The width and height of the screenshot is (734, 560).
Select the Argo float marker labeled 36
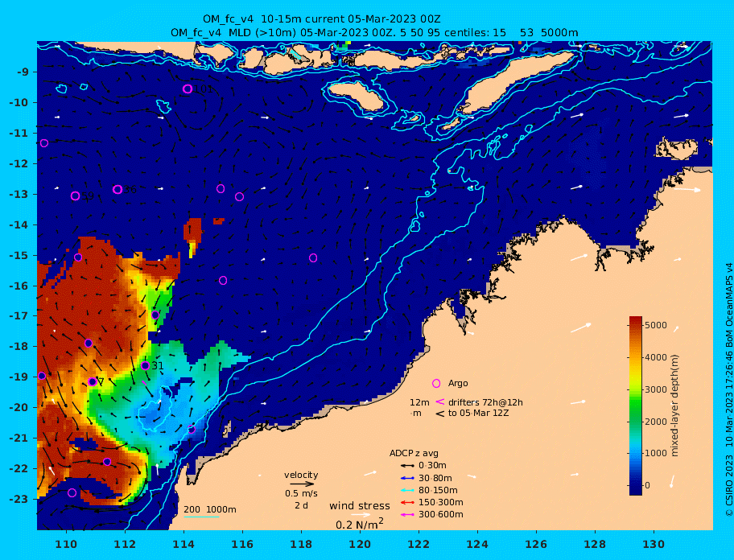click(x=118, y=189)
